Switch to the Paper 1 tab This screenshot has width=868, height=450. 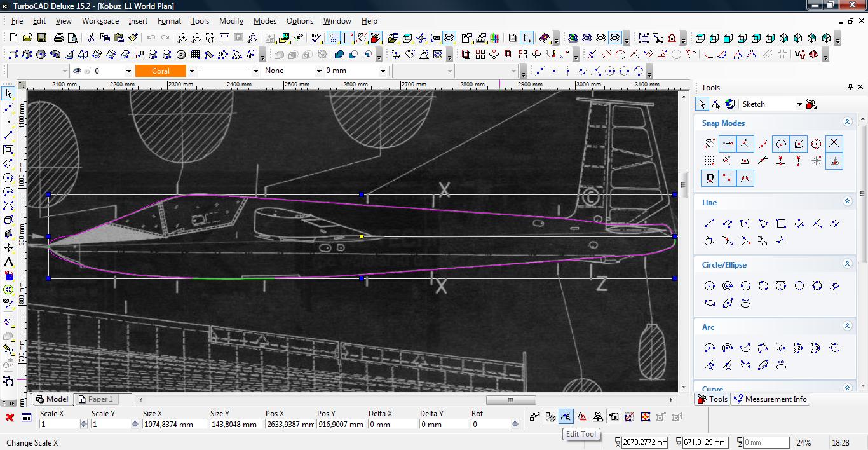(96, 399)
